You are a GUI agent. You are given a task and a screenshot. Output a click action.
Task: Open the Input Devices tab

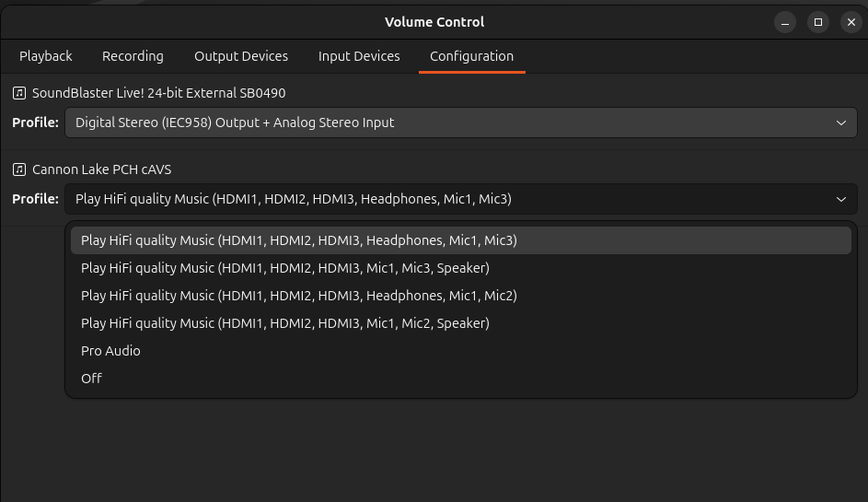tap(359, 56)
